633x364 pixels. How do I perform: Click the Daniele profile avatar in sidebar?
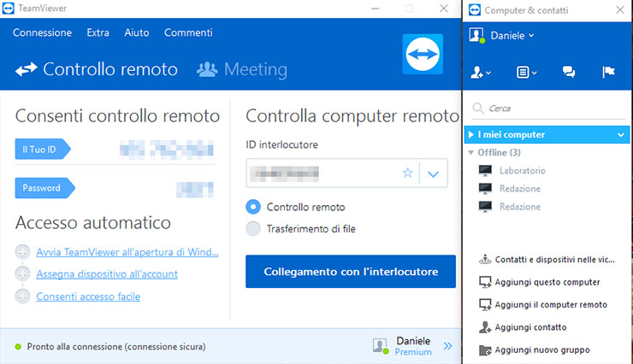tap(476, 35)
